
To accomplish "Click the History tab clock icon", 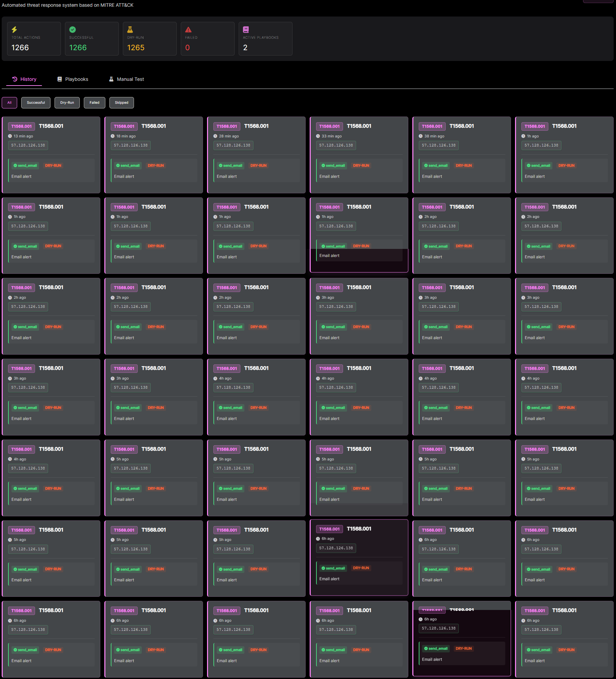I will tap(15, 79).
